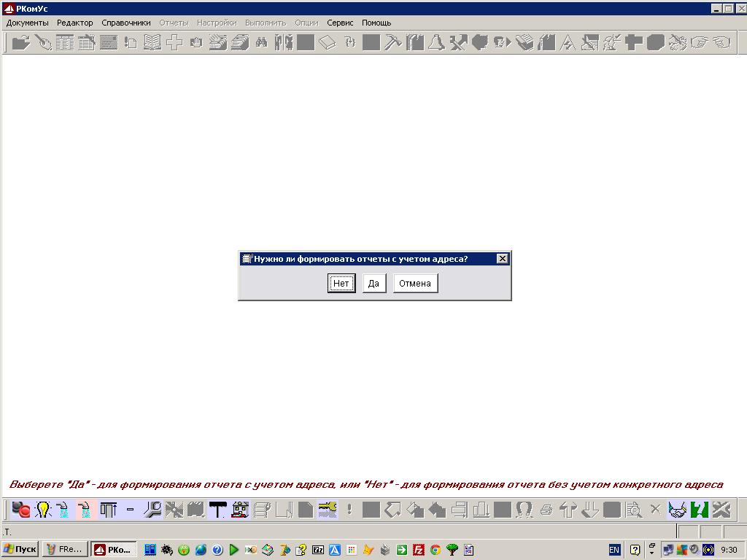Open the Windows Пуск start button
The image size is (747, 560).
click(x=20, y=549)
